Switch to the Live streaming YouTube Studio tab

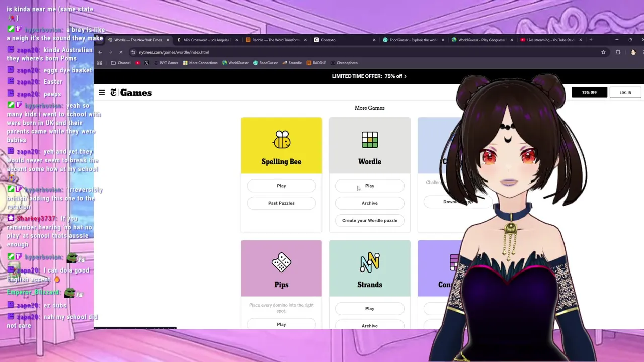[x=549, y=40]
